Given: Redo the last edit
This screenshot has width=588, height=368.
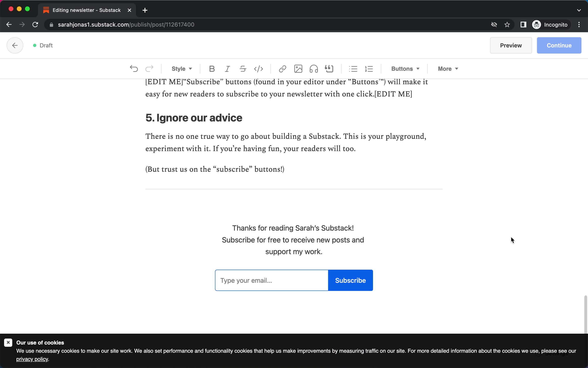Looking at the screenshot, I should 149,69.
